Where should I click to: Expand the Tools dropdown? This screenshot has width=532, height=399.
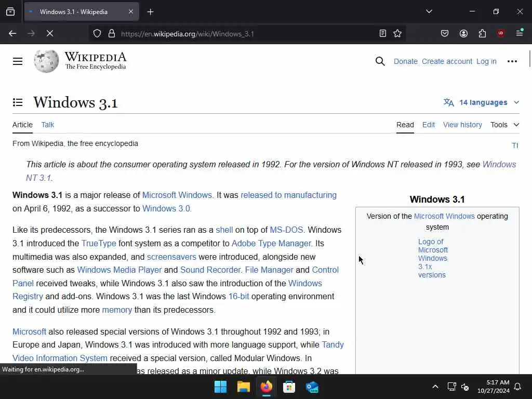coord(505,125)
